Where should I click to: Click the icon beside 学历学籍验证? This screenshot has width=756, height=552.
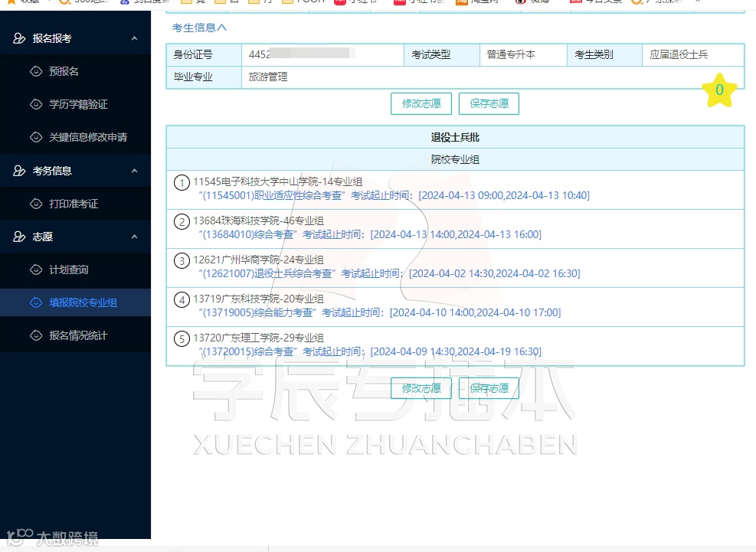36,104
